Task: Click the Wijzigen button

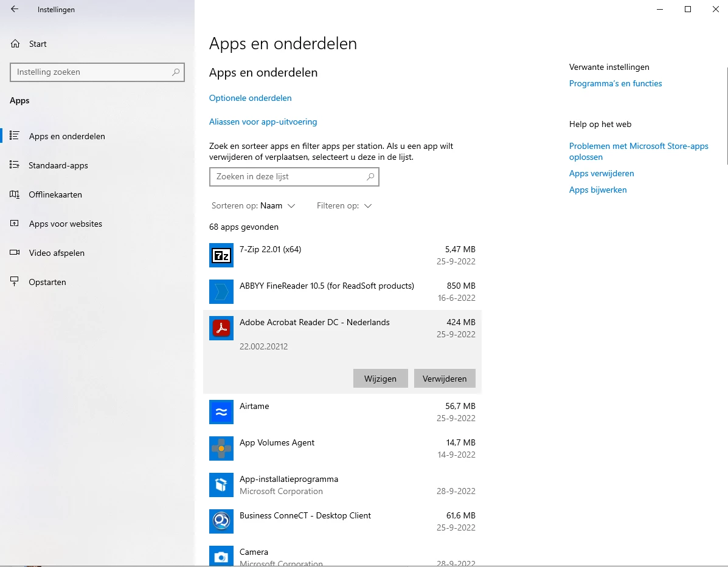Action: [x=380, y=379]
